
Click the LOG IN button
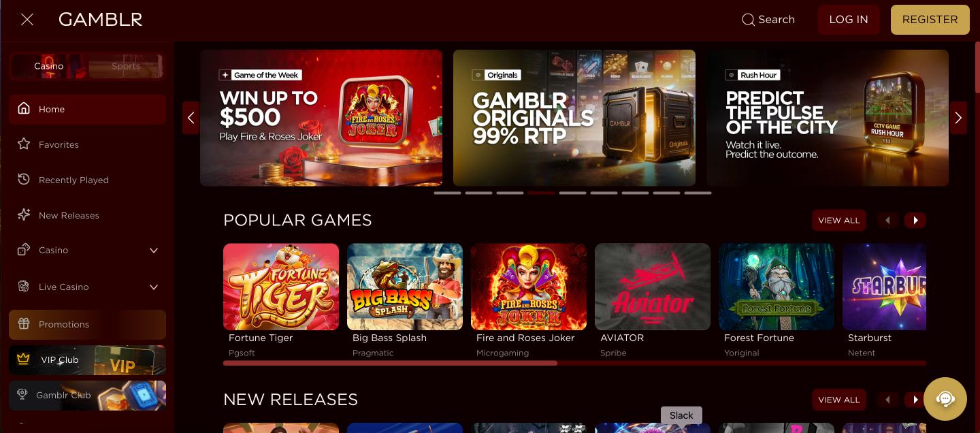(849, 20)
